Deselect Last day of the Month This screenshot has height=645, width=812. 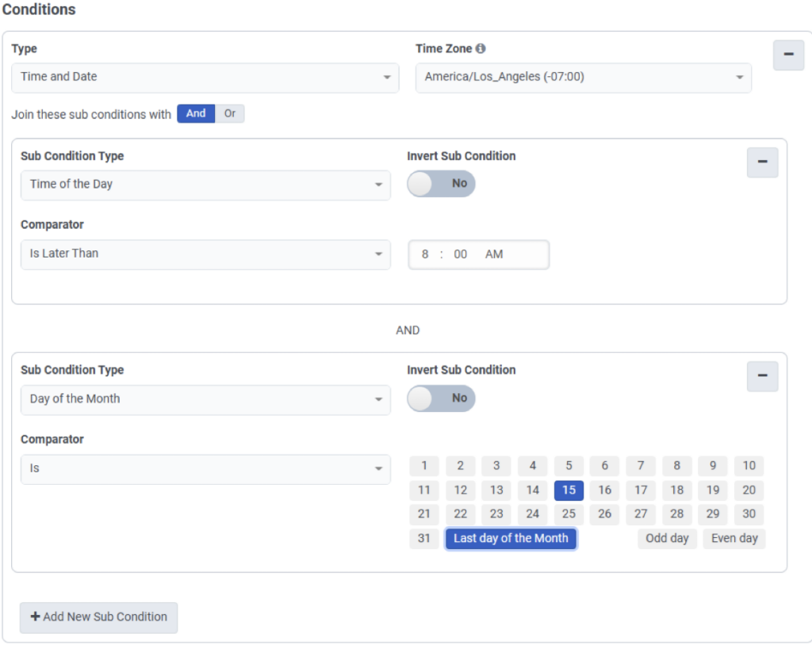click(511, 538)
